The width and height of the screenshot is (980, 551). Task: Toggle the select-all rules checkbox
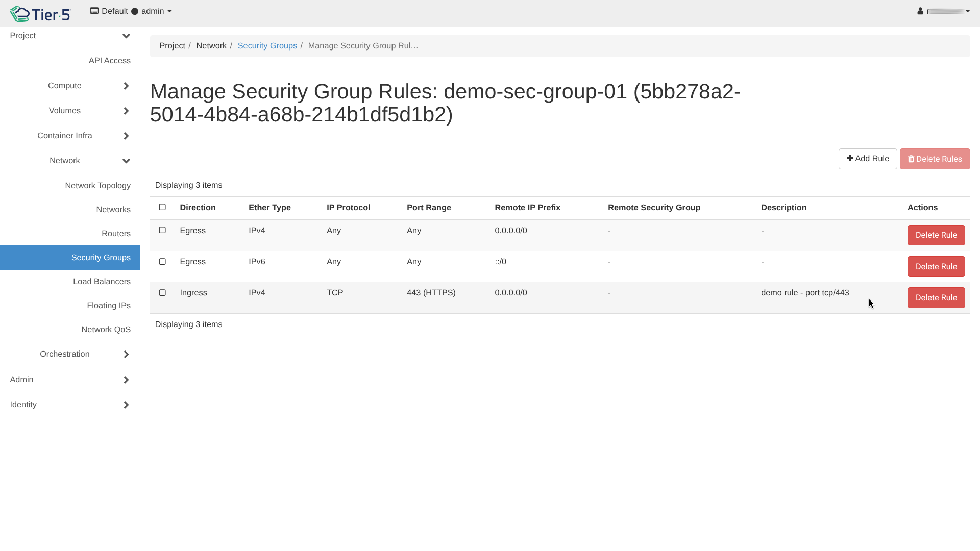point(162,207)
